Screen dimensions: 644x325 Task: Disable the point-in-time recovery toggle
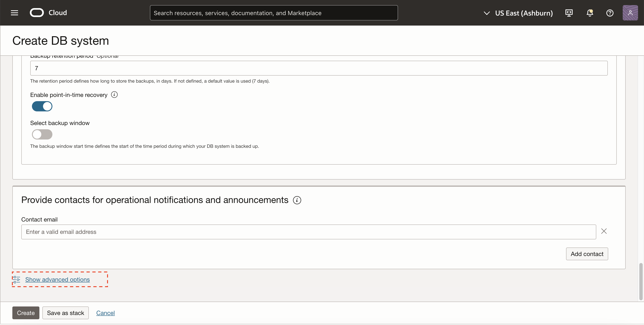coord(42,106)
